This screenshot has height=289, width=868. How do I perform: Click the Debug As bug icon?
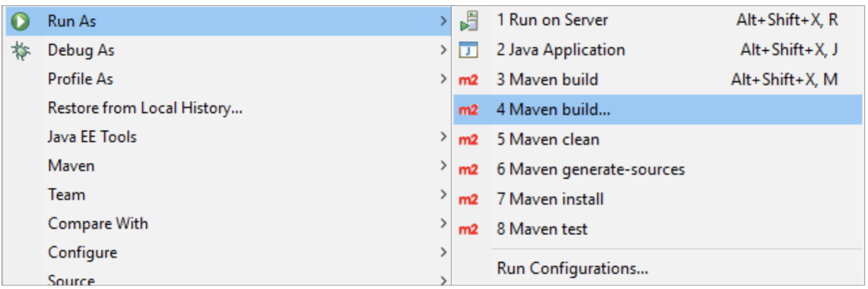pos(21,51)
